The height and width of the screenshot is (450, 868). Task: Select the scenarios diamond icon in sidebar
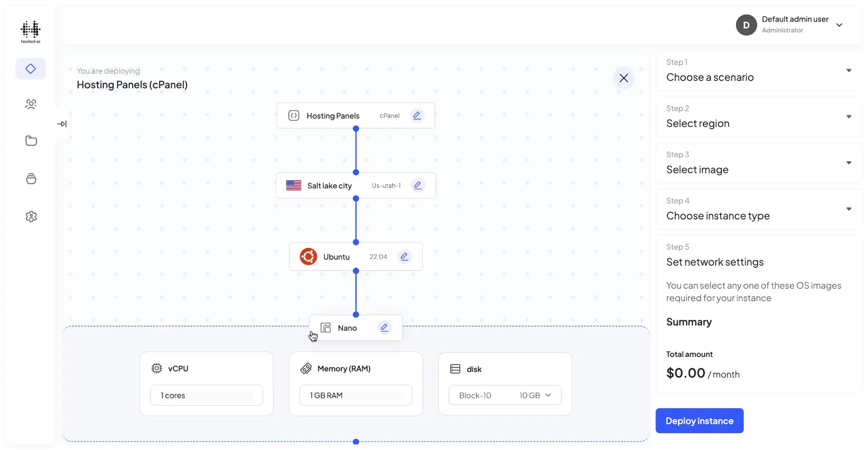(x=30, y=69)
